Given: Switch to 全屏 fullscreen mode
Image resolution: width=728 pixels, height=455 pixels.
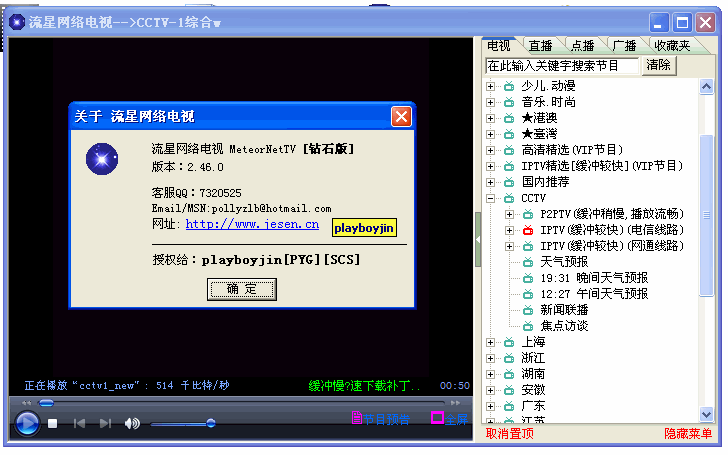Looking at the screenshot, I should 449,419.
